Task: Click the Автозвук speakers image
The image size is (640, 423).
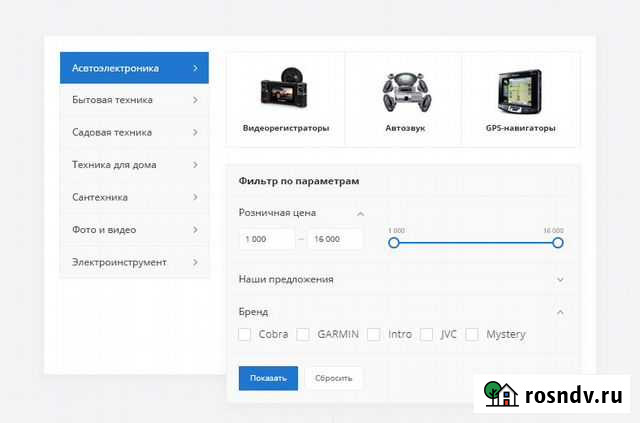Action: point(404,93)
